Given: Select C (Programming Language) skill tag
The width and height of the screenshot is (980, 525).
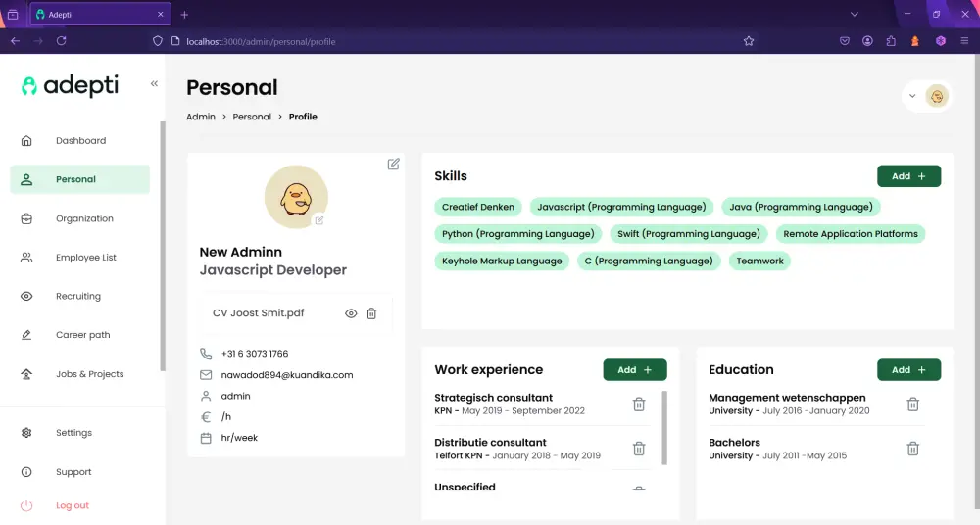Looking at the screenshot, I should (x=649, y=262).
